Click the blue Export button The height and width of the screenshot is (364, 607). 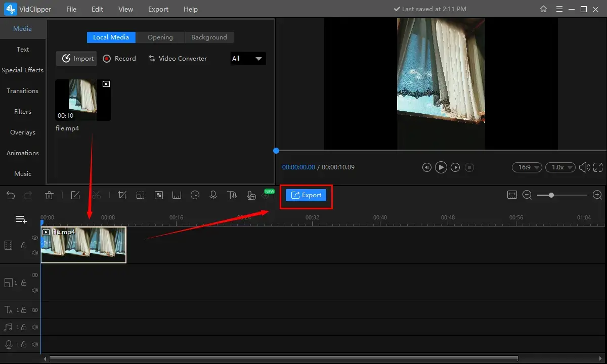pyautogui.click(x=306, y=195)
